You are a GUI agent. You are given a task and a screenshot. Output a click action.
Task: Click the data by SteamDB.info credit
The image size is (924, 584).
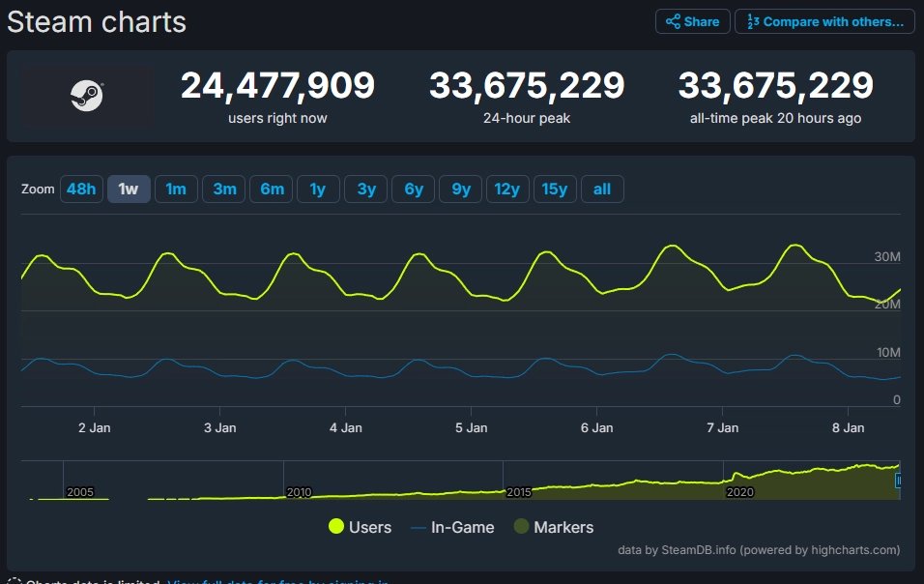(759, 550)
